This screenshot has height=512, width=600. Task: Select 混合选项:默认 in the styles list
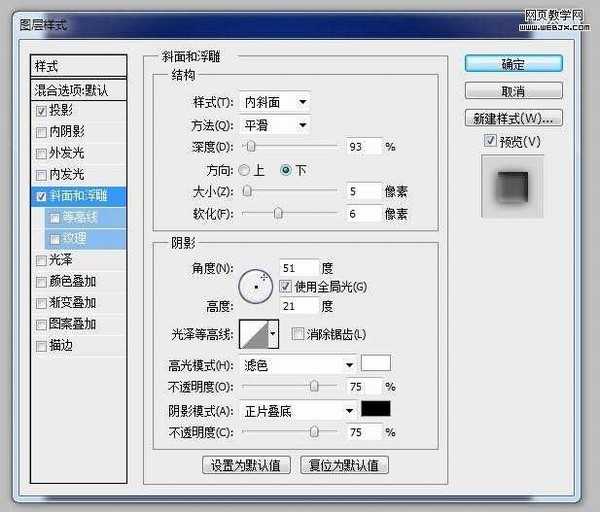(79, 89)
